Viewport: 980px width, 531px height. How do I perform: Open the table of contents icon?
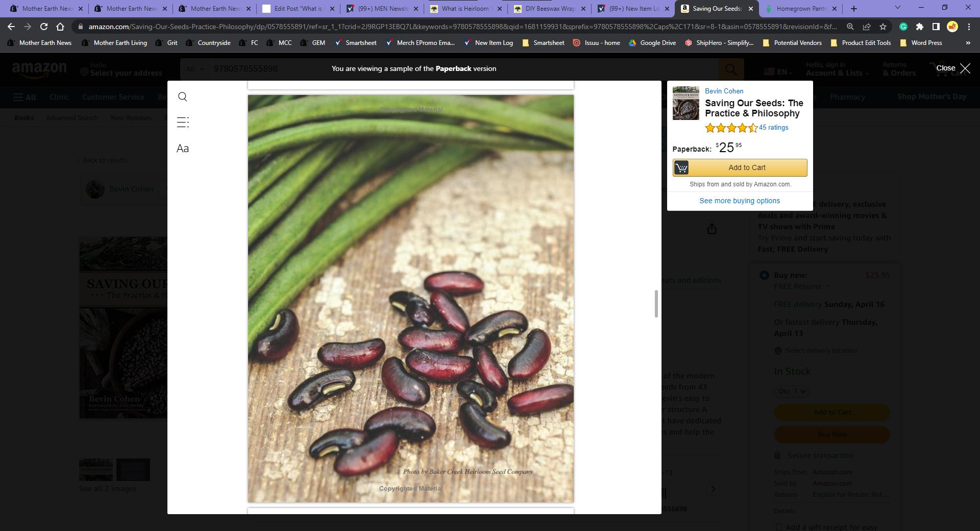click(x=183, y=122)
